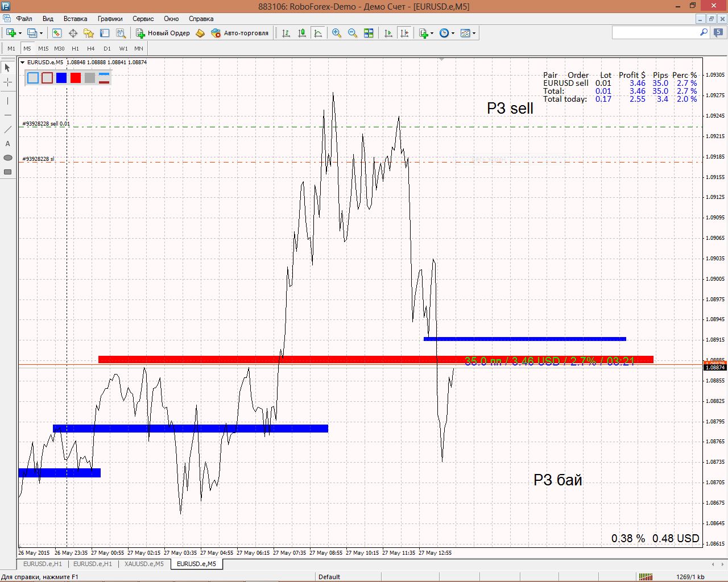Select the trendline drawing tool
Image resolution: width=728 pixels, height=582 pixels.
point(8,130)
